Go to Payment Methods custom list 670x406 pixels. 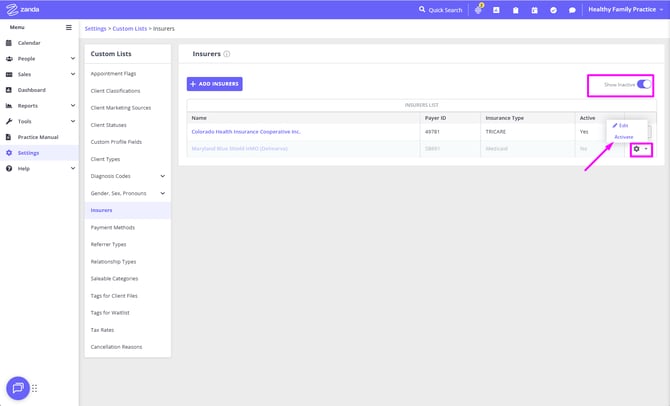[x=112, y=227]
